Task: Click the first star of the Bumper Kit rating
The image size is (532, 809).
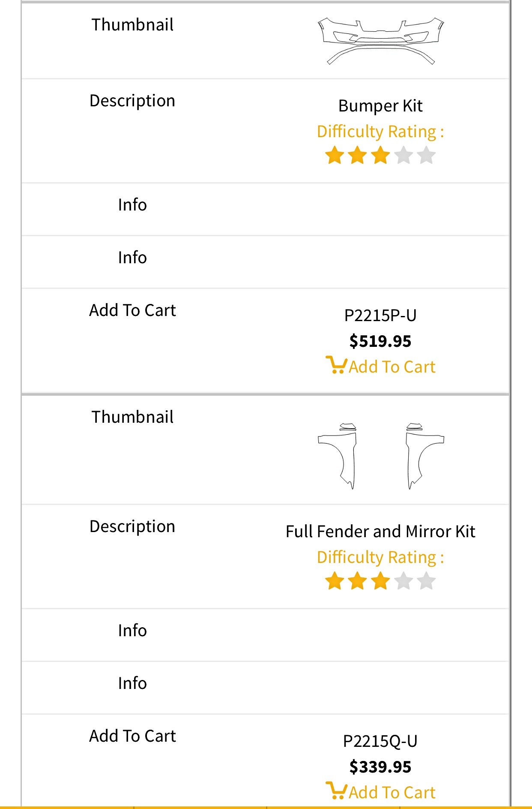Action: click(335, 155)
